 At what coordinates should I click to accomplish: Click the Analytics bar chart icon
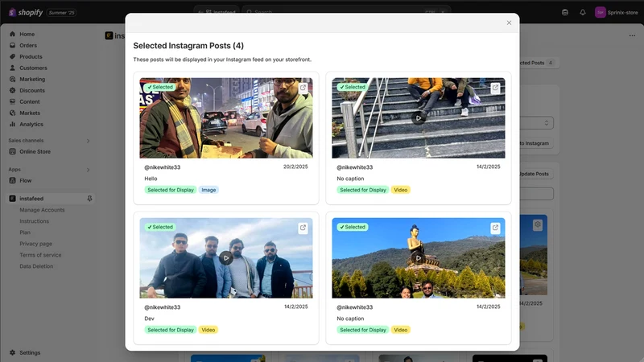click(x=12, y=124)
